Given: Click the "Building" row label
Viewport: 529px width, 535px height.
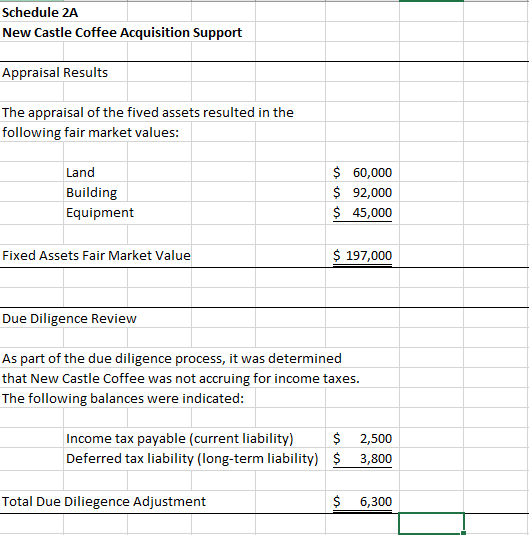Looking at the screenshot, I should tap(91, 192).
